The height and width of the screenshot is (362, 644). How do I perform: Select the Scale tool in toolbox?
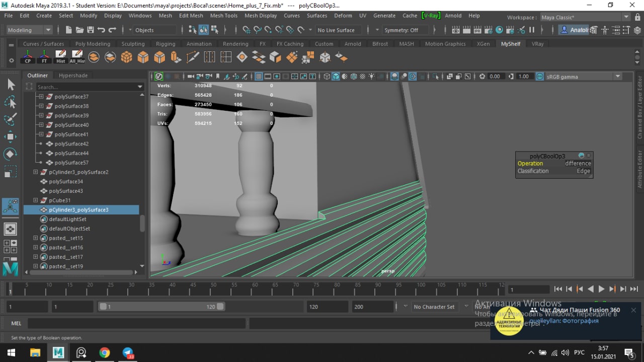[x=11, y=172]
